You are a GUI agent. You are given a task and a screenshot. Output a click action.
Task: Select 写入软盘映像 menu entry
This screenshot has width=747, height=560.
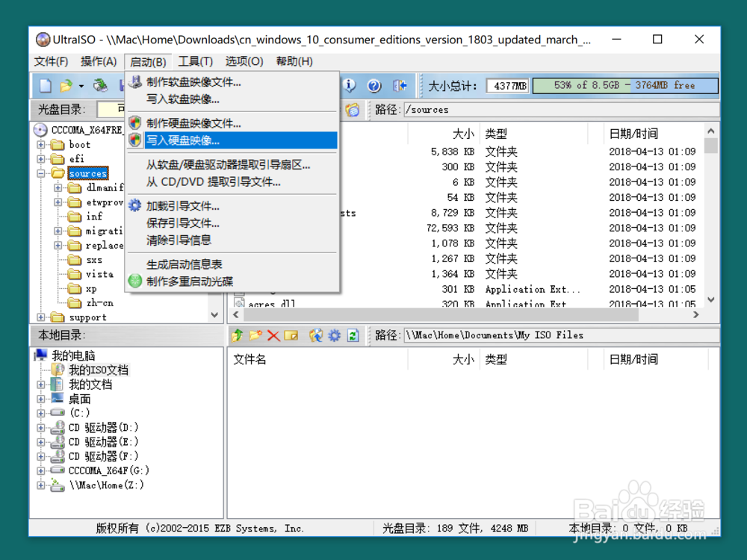coord(232,99)
